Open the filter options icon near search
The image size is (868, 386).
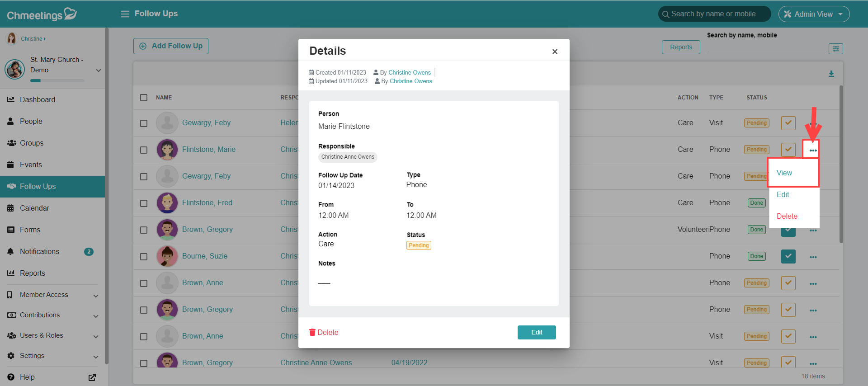[835, 49]
